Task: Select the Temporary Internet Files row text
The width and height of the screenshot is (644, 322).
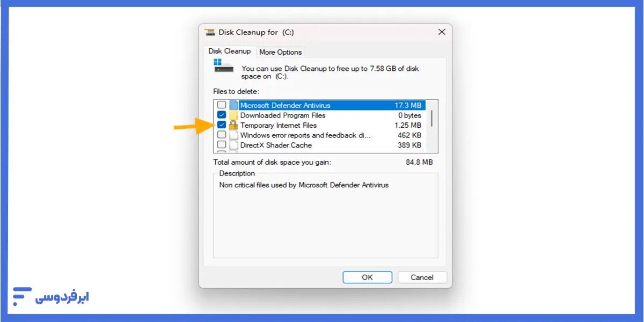Action: [279, 125]
